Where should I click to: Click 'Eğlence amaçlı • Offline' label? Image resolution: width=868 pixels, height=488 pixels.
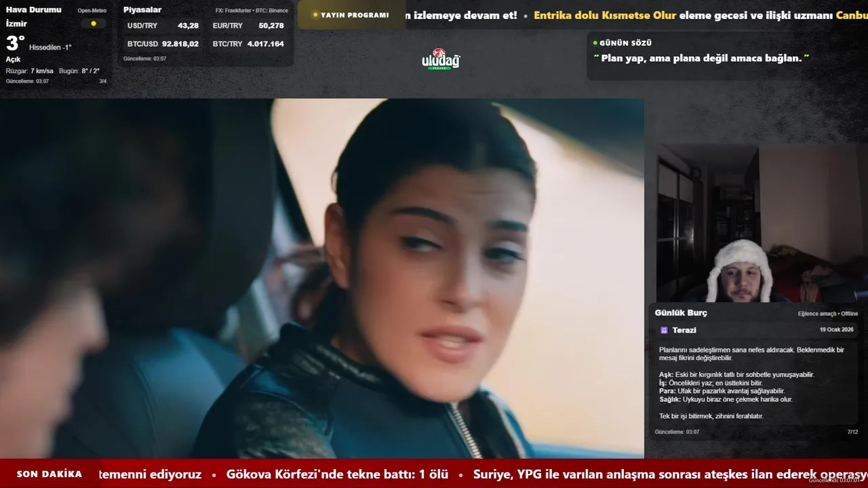828,314
